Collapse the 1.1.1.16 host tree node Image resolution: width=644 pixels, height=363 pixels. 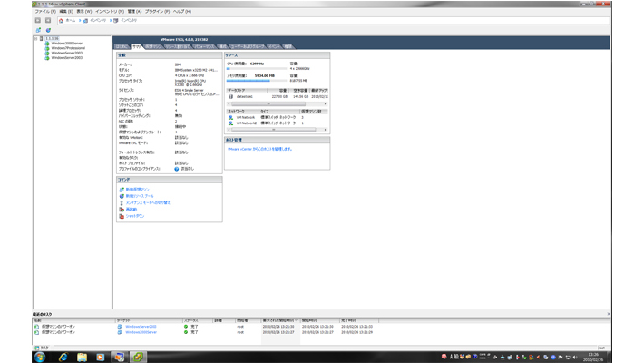35,39
